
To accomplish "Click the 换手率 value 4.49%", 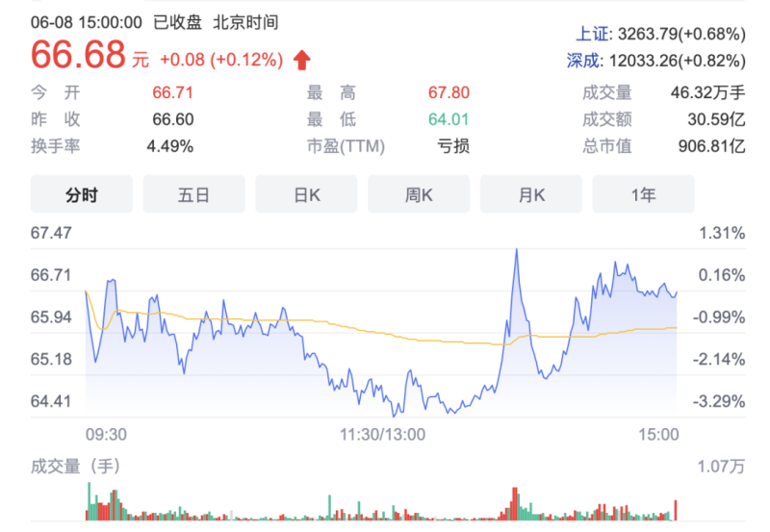I will [x=170, y=146].
